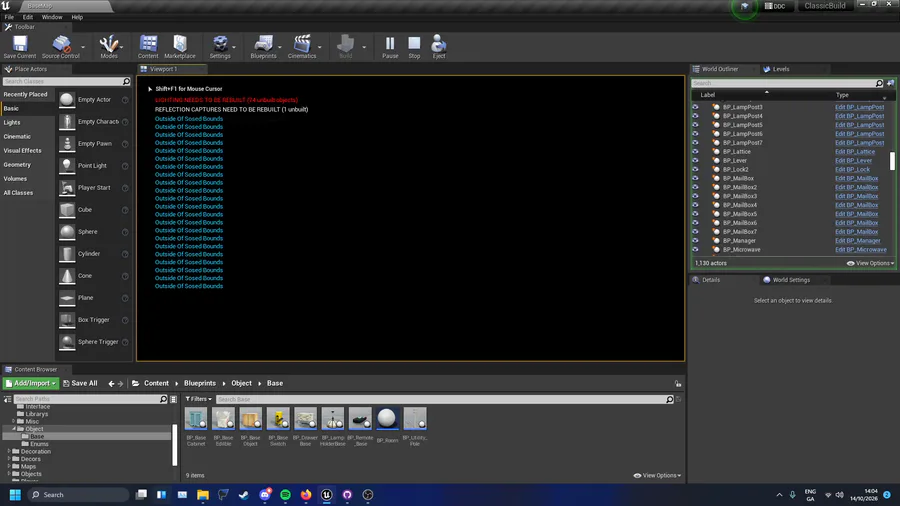Open the Edit BP_Lattice link

point(855,151)
